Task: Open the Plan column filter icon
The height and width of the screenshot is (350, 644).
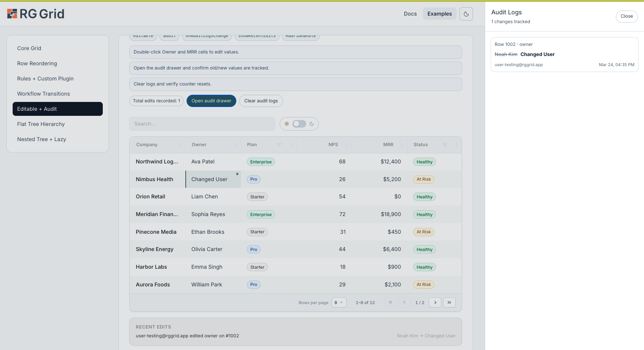Action: (279, 145)
